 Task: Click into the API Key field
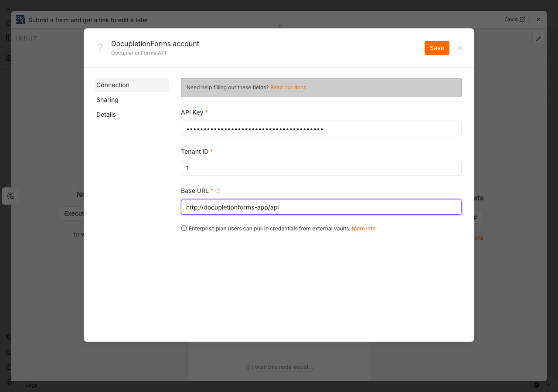321,128
